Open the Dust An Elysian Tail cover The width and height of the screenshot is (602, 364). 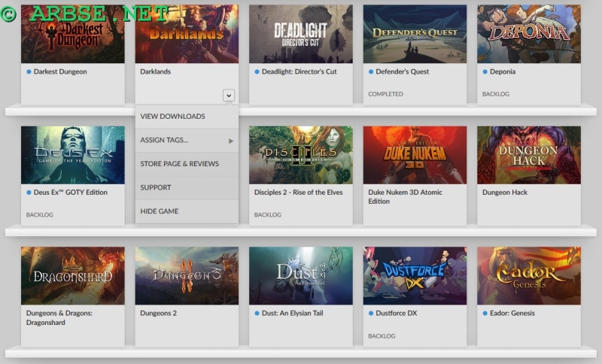coord(300,276)
